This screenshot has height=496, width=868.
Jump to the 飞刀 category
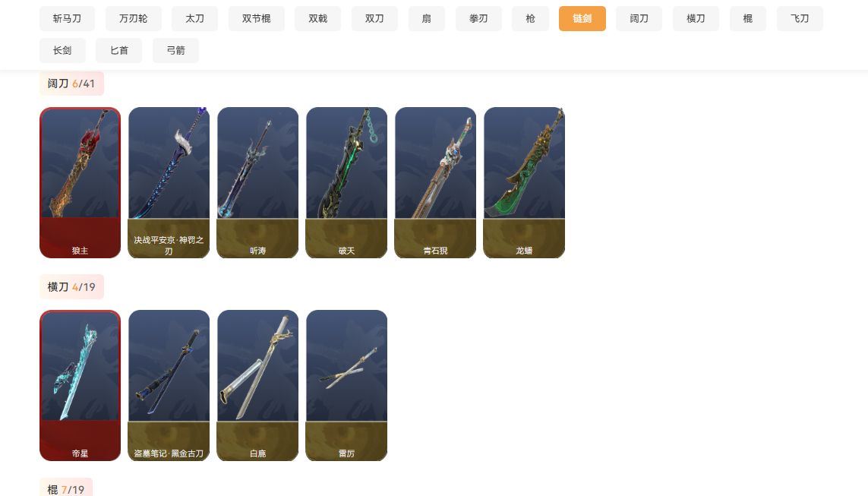click(x=800, y=19)
